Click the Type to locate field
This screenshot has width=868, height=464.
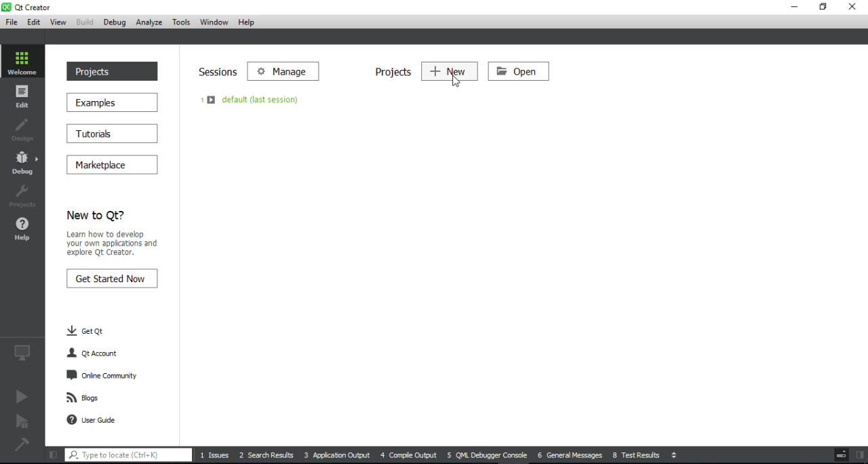[128, 455]
